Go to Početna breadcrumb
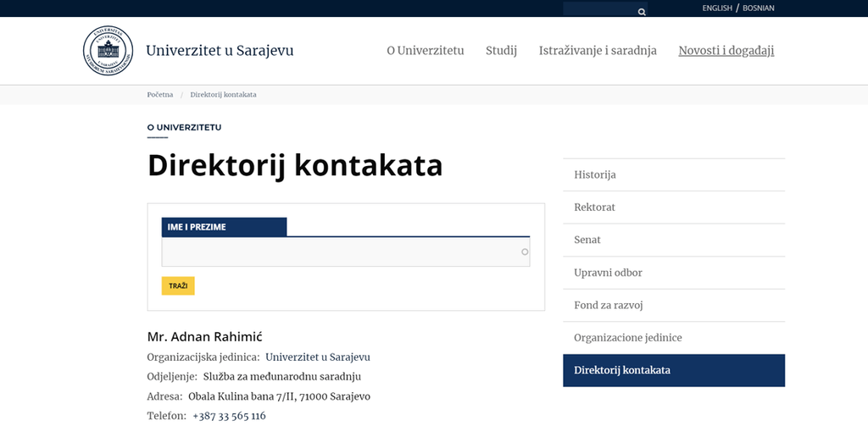Image resolution: width=868 pixels, height=426 pixels. click(x=160, y=95)
